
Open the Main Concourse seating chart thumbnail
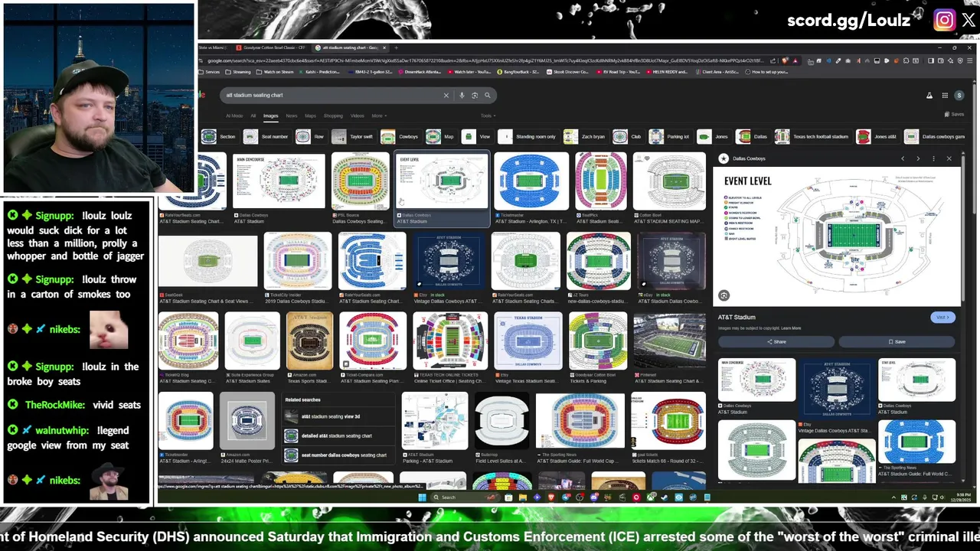(279, 181)
